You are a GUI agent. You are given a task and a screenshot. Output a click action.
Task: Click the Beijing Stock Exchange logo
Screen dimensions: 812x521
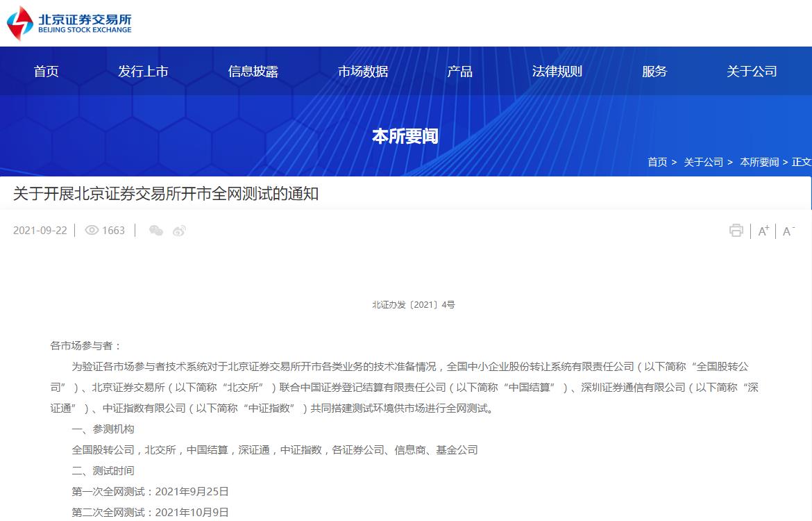[69, 23]
